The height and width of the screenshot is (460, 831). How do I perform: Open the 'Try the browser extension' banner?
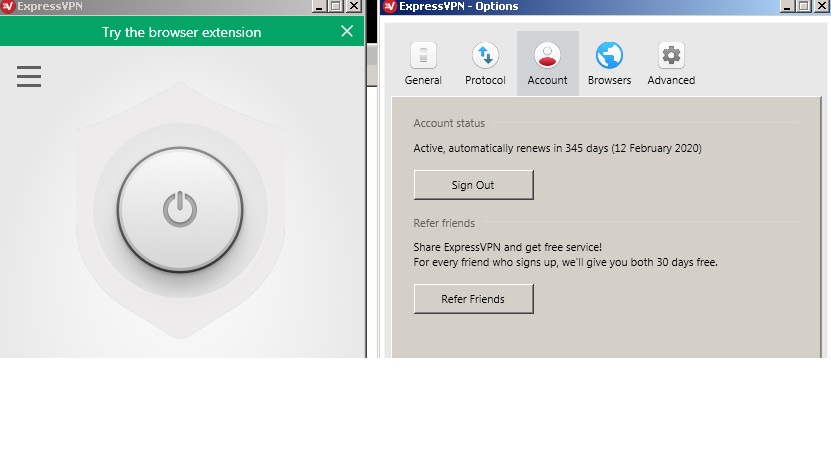[x=181, y=32]
